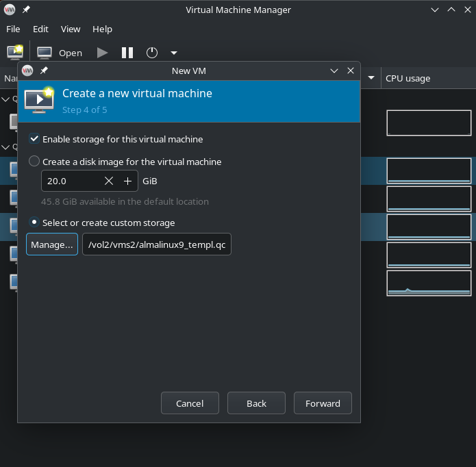Click the pin icon in the main window title bar
Image resolution: width=476 pixels, height=467 pixels.
tap(26, 10)
